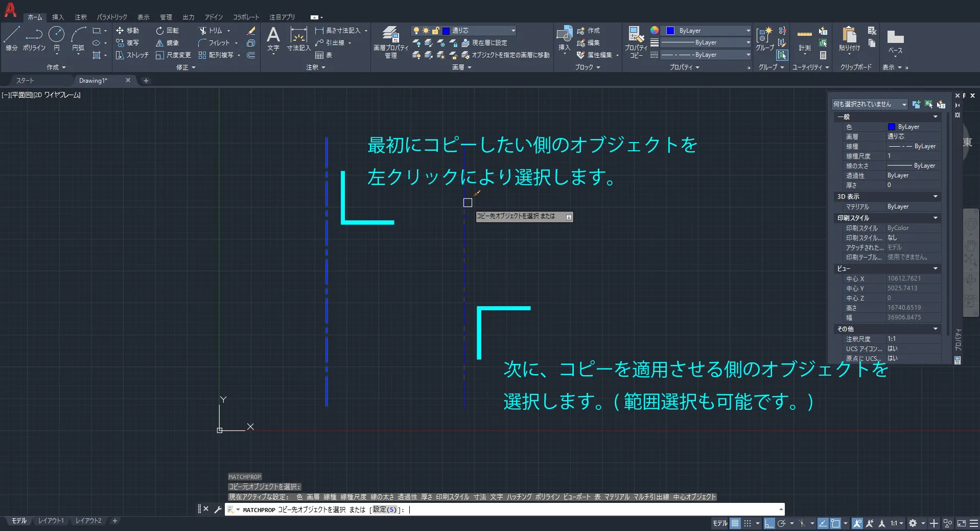Click the blue ByLayer color swatch in ribbon

[x=670, y=31]
